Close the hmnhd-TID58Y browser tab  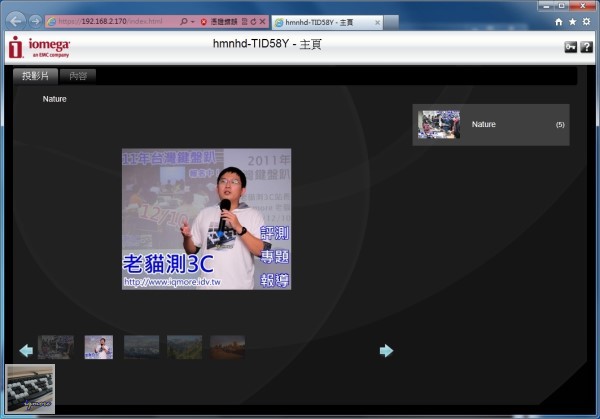click(377, 23)
